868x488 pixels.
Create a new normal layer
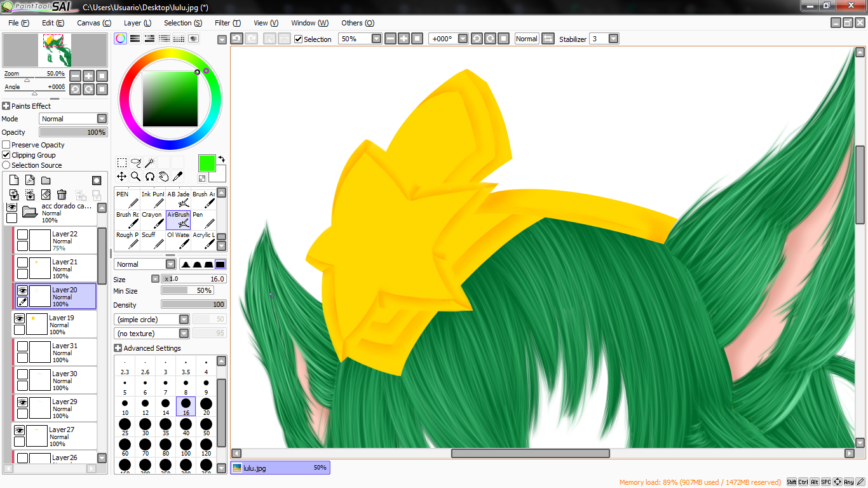point(14,180)
